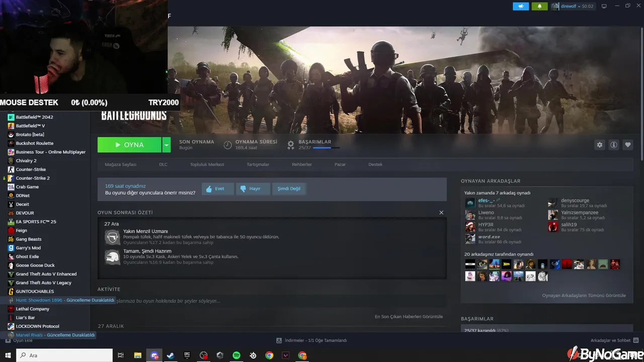The width and height of the screenshot is (644, 362).
Task: Open Valorant icon in taskbar
Action: click(x=286, y=355)
